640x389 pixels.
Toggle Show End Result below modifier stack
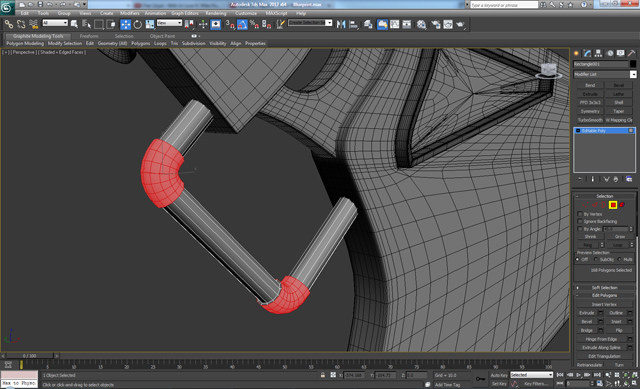[x=593, y=179]
